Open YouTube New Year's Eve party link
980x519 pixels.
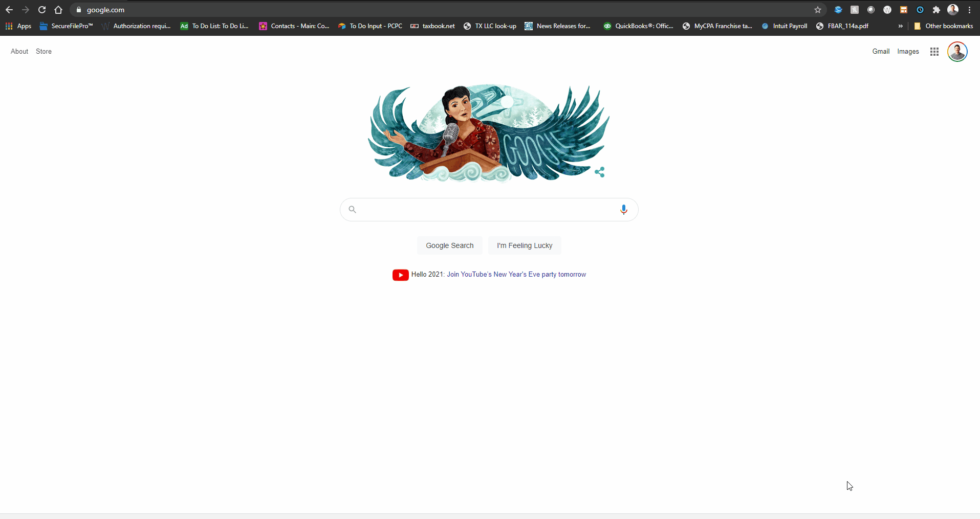tap(516, 275)
